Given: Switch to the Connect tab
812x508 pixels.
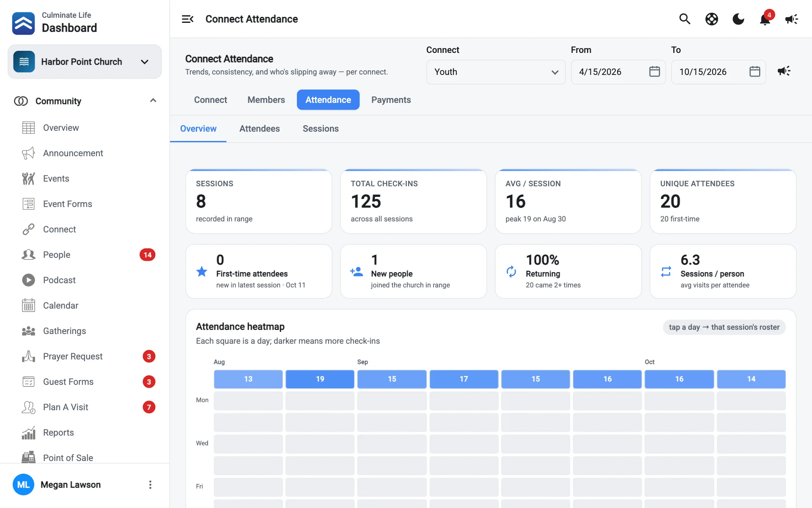Looking at the screenshot, I should [211, 100].
